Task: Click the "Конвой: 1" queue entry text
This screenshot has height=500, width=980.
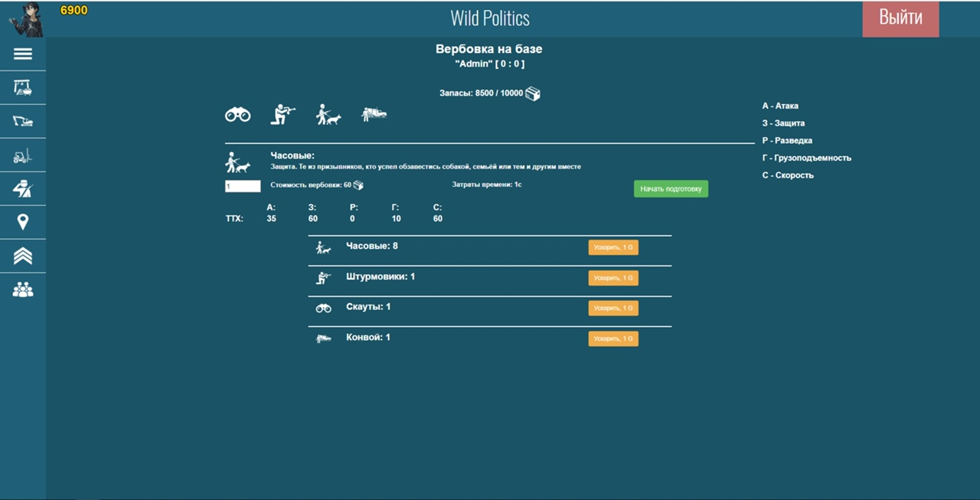Action: (368, 337)
